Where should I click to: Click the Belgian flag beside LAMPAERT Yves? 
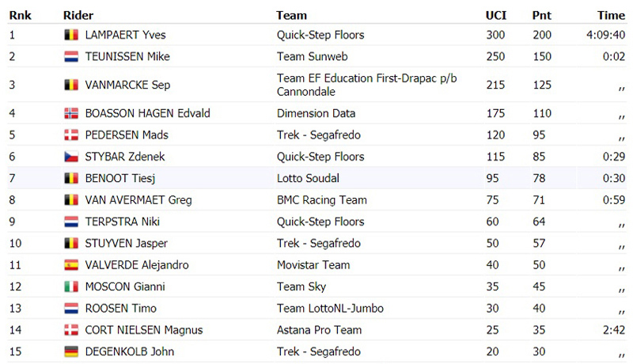pyautogui.click(x=71, y=35)
